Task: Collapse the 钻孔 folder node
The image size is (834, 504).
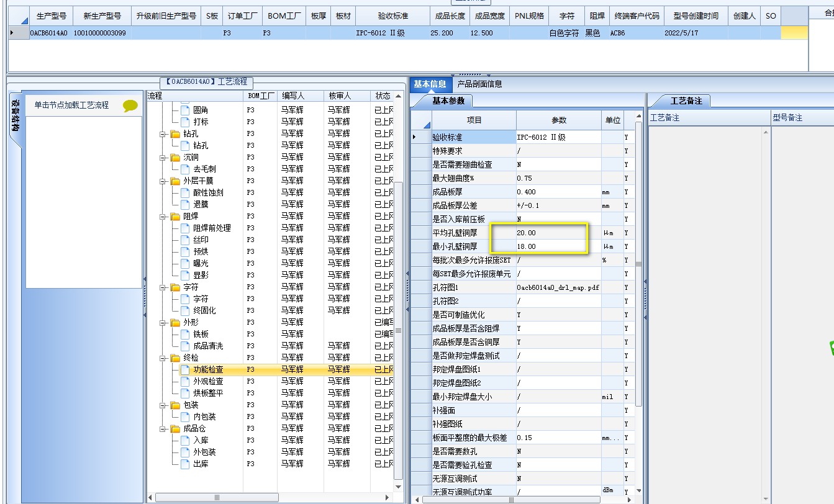Action: pyautogui.click(x=163, y=134)
